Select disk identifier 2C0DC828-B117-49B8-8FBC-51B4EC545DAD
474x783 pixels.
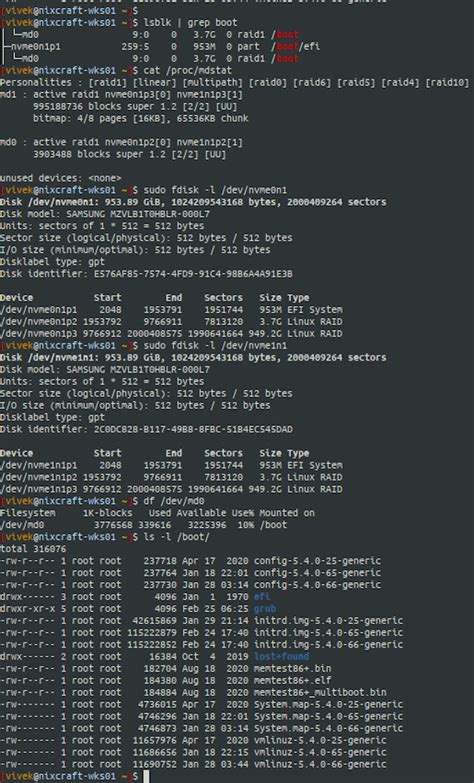193,429
